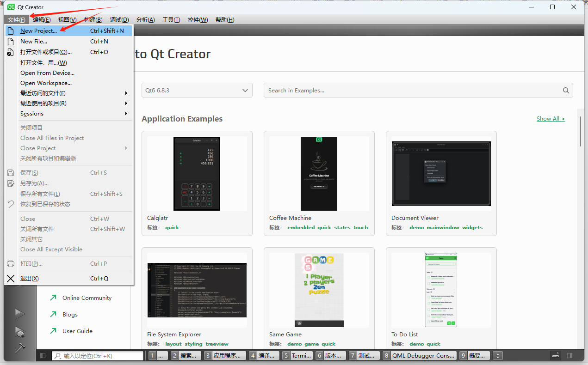Toggle output pane 9 概要
This screenshot has height=365, width=588.
474,356
